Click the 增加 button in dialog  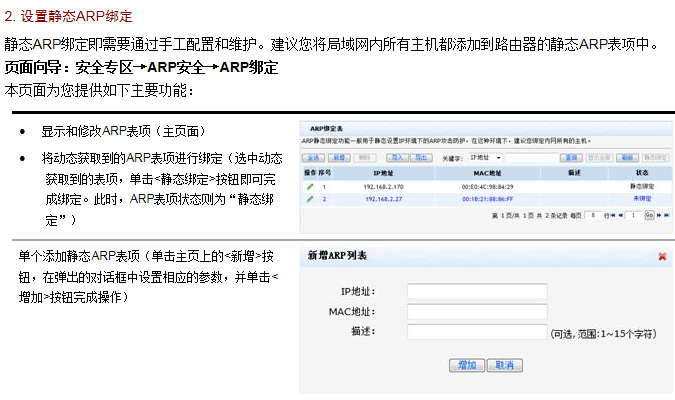(467, 366)
